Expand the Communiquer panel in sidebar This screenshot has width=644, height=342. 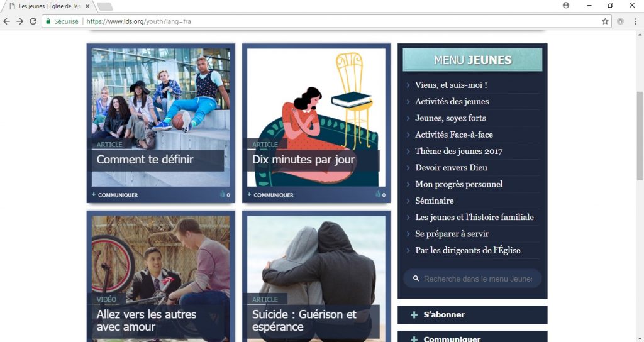click(472, 338)
